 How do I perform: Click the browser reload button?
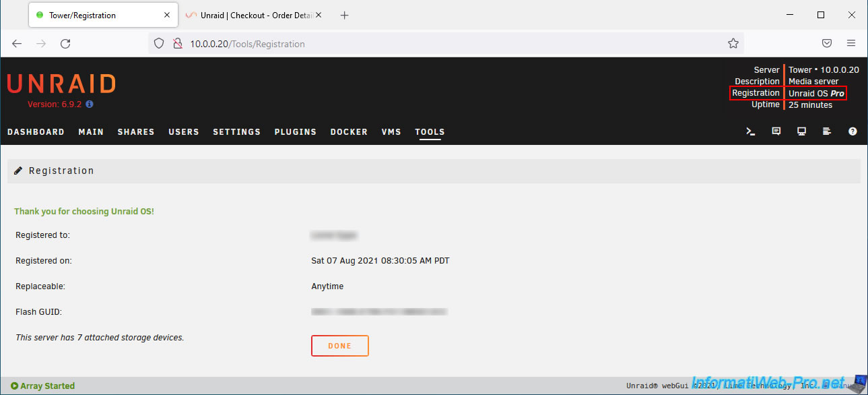click(x=65, y=44)
